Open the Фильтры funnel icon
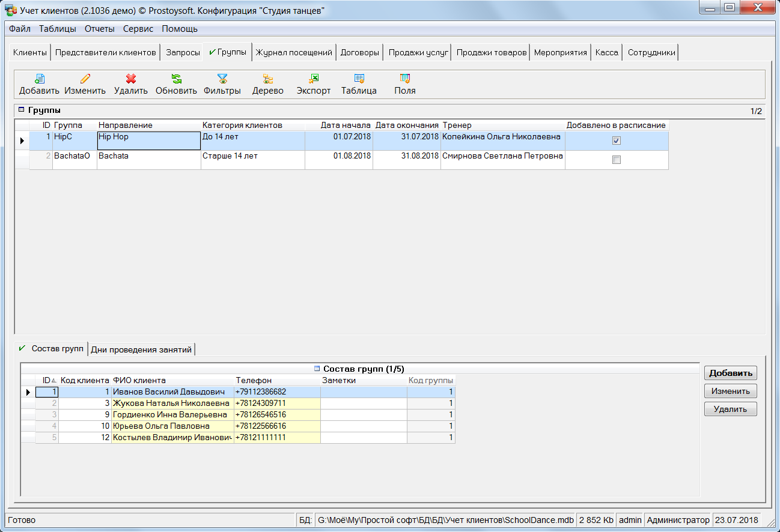The width and height of the screenshot is (780, 532). click(222, 79)
